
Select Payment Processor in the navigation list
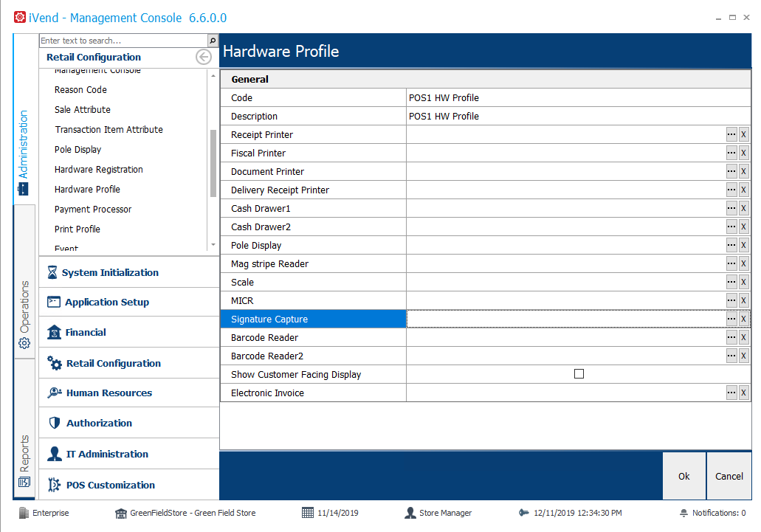(x=93, y=209)
